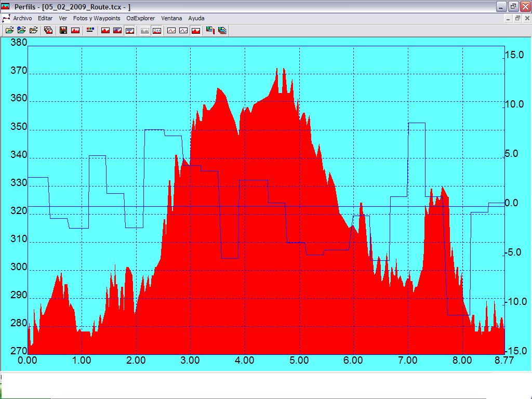Click the grayed-out gray profile toolbar icon
This screenshot has width=532, height=399.
[145, 31]
